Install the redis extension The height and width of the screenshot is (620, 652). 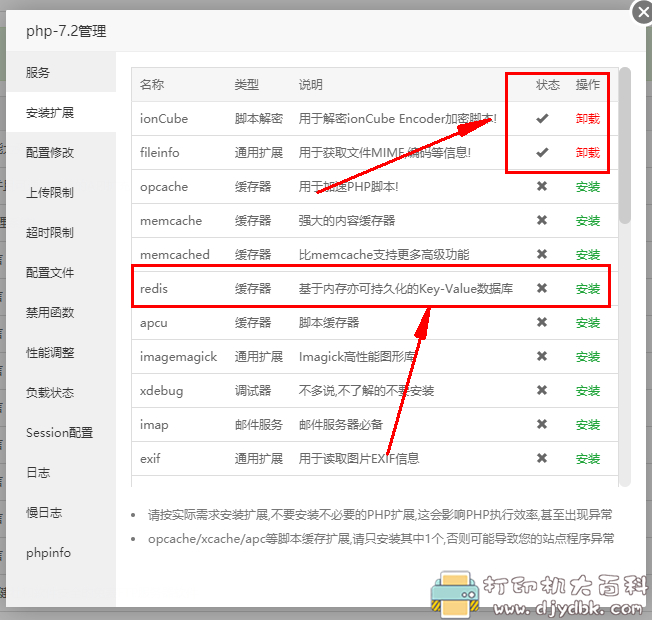(588, 289)
